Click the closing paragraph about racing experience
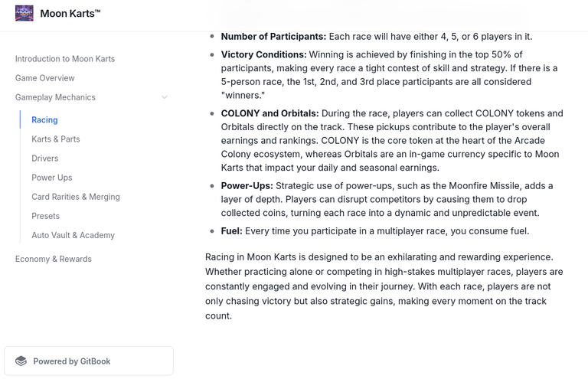Image resolution: width=588 pixels, height=379 pixels. tap(384, 286)
